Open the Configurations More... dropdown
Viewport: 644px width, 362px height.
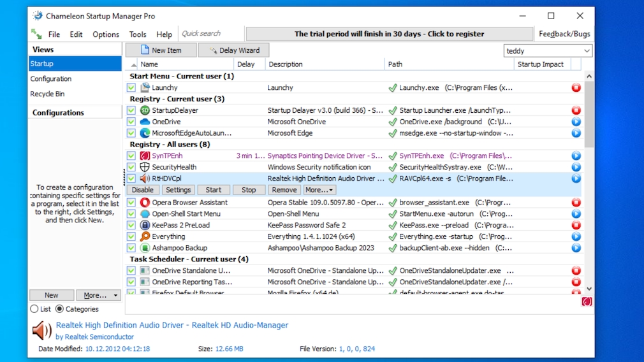click(x=99, y=295)
